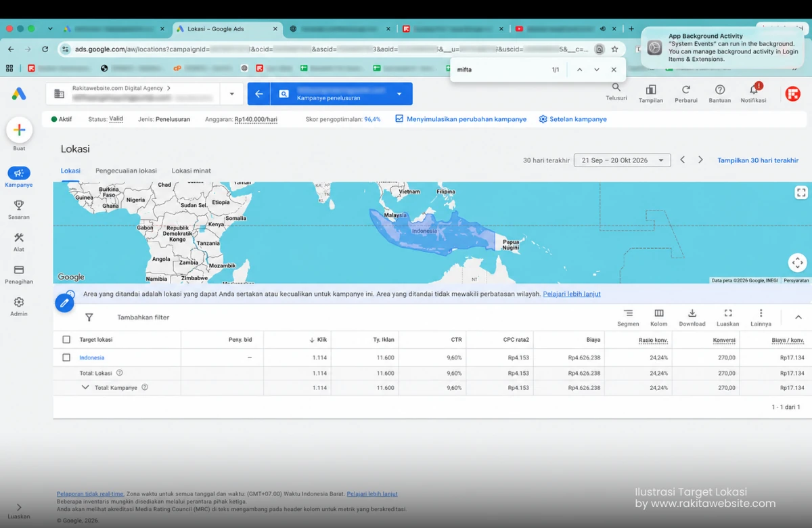Open Kampanye in the left sidebar
This screenshot has height=528, width=812.
click(19, 177)
